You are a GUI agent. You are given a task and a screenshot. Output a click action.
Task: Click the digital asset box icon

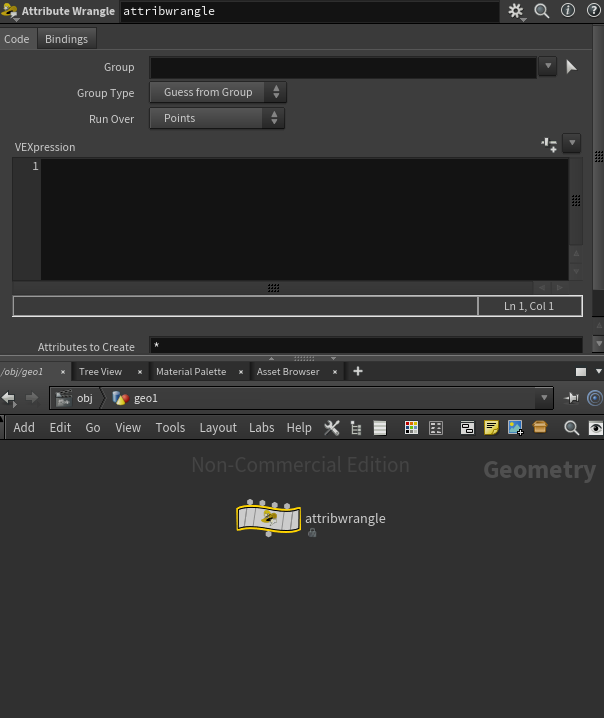tap(540, 427)
